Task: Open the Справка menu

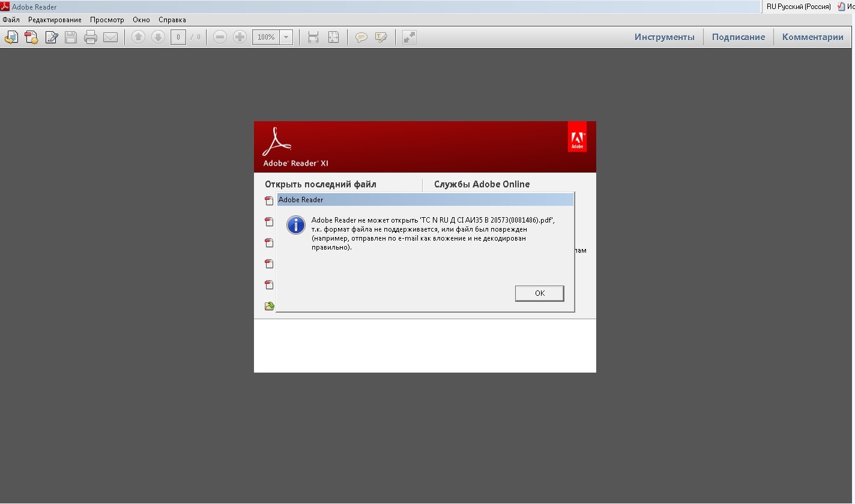Action: (x=172, y=20)
